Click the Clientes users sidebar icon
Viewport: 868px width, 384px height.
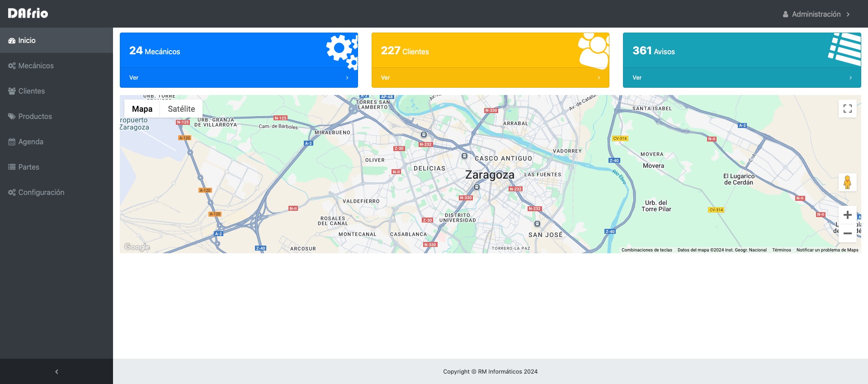tap(12, 91)
